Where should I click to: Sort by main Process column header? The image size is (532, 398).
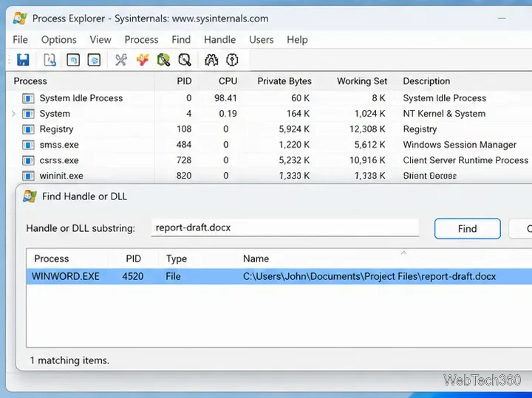pyautogui.click(x=30, y=81)
